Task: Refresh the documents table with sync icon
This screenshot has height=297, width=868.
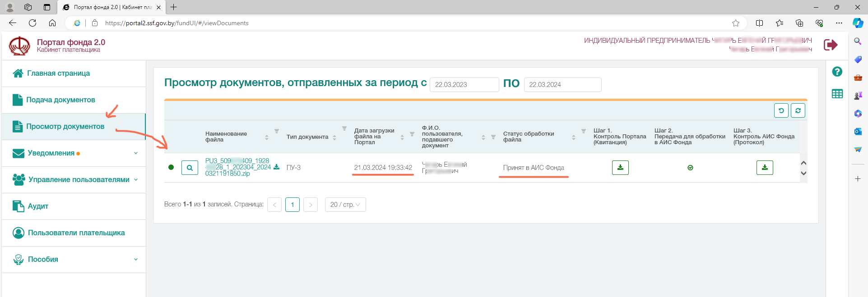Action: 798,110
